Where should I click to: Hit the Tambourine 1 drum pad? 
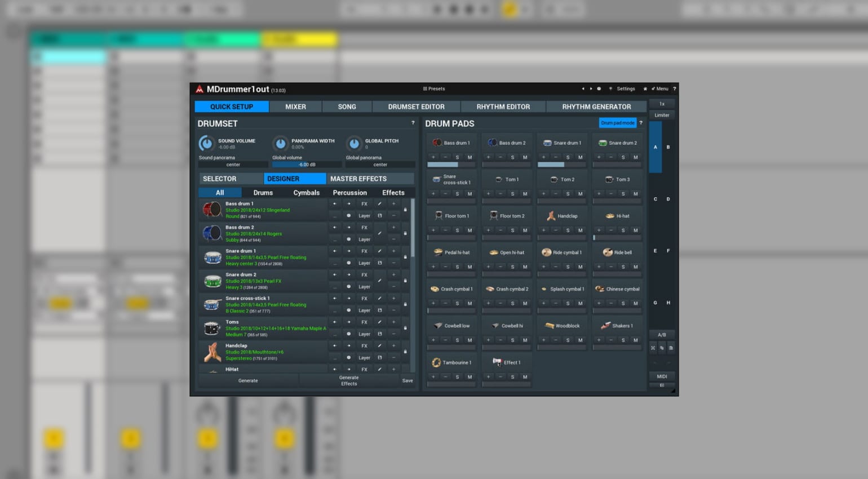point(451,362)
